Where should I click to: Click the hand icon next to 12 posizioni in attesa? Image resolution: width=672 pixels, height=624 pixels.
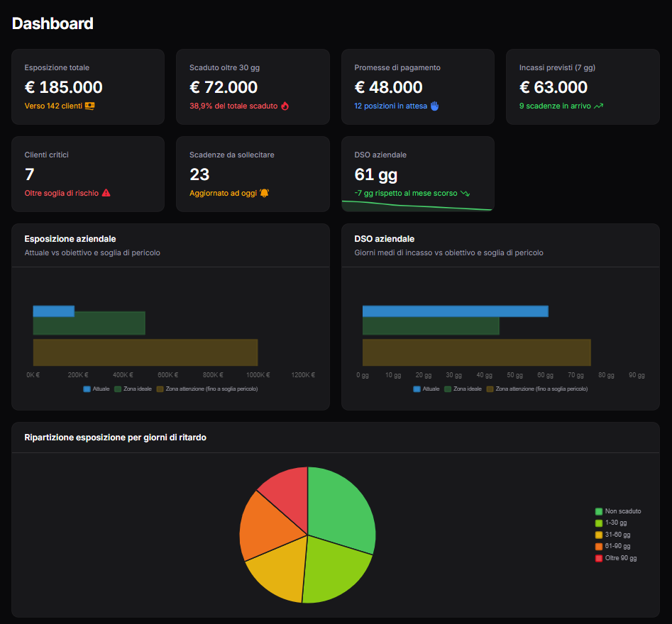434,106
